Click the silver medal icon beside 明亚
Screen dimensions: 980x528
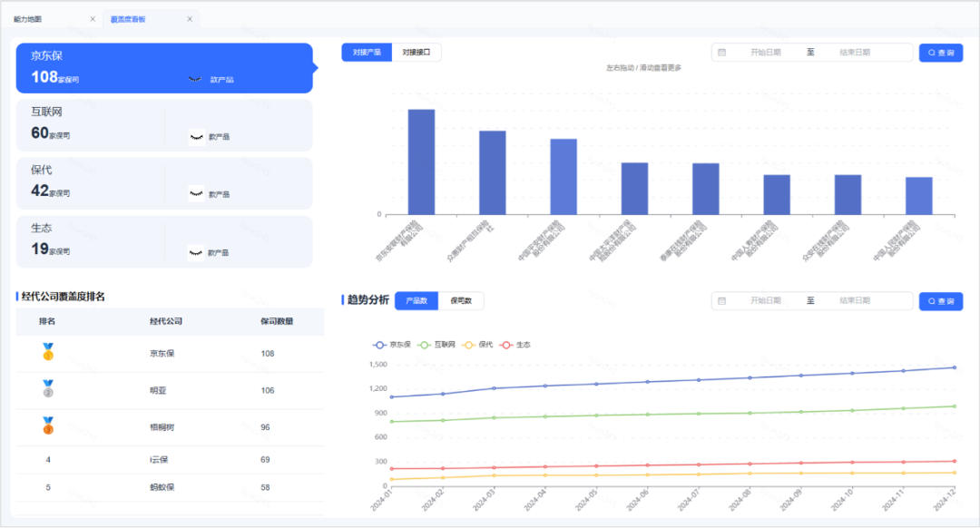[48, 388]
